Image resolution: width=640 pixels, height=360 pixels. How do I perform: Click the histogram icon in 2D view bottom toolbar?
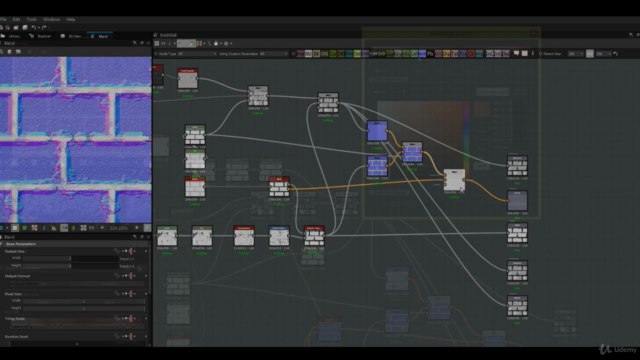53,228
